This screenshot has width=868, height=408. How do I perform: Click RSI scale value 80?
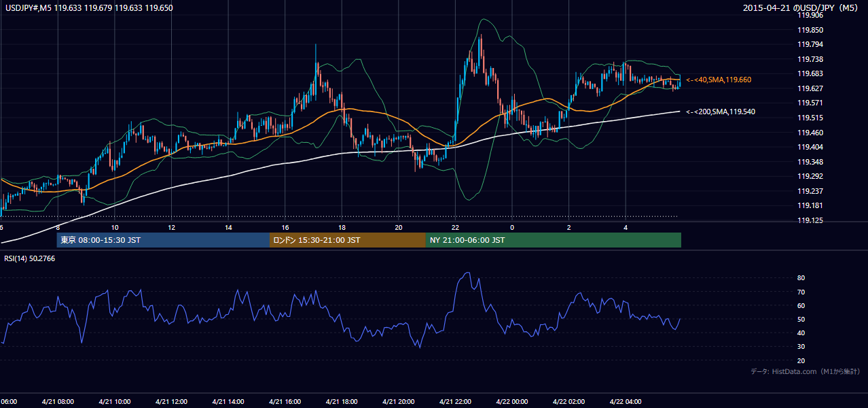[801, 278]
